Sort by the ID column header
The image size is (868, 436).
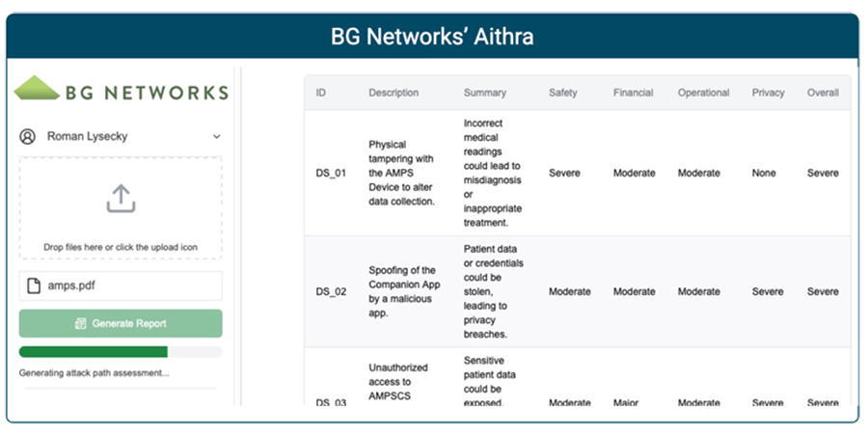pyautogui.click(x=321, y=94)
